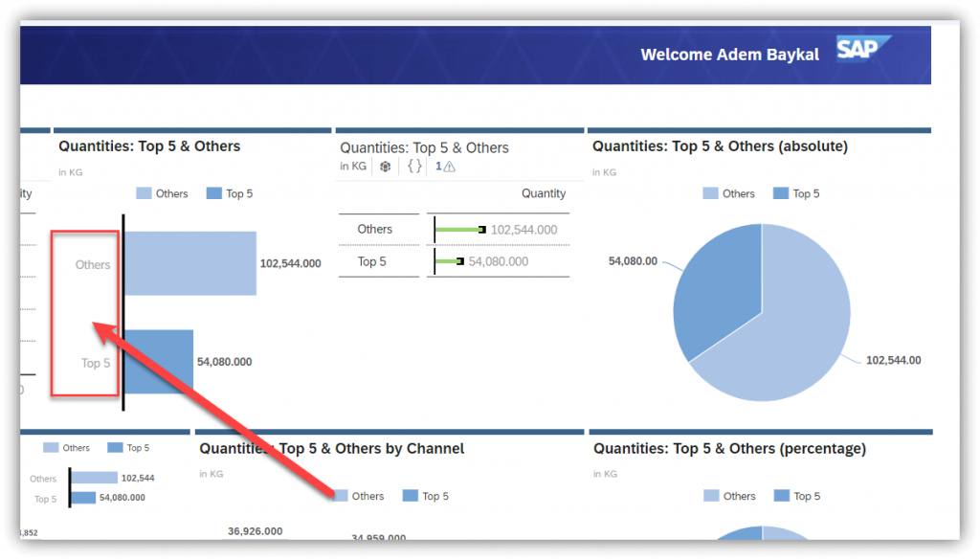980x560 pixels.
Task: Click Top 5 legend swatch in absolute pie chart
Action: 781,193
